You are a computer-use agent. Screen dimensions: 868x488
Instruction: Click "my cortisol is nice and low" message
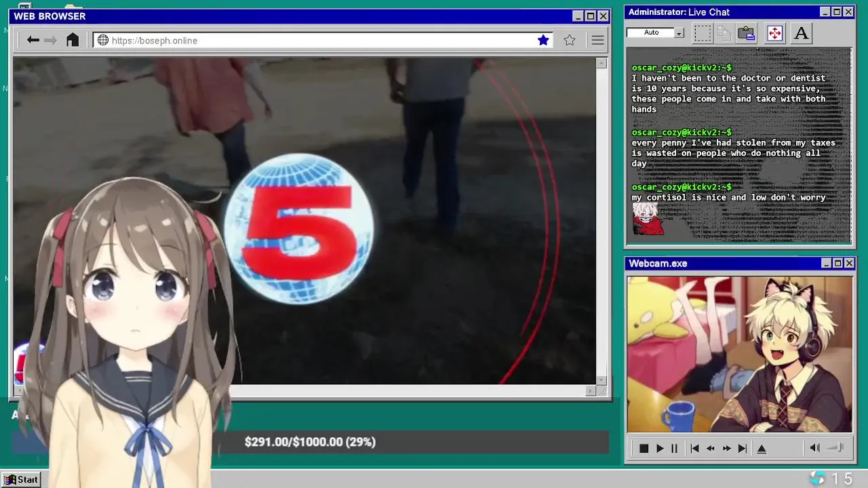(728, 197)
